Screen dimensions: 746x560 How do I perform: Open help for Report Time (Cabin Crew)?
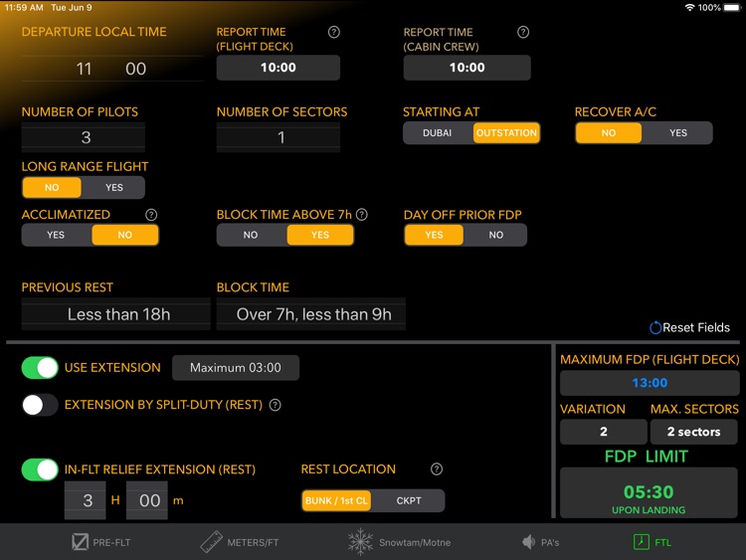(523, 32)
